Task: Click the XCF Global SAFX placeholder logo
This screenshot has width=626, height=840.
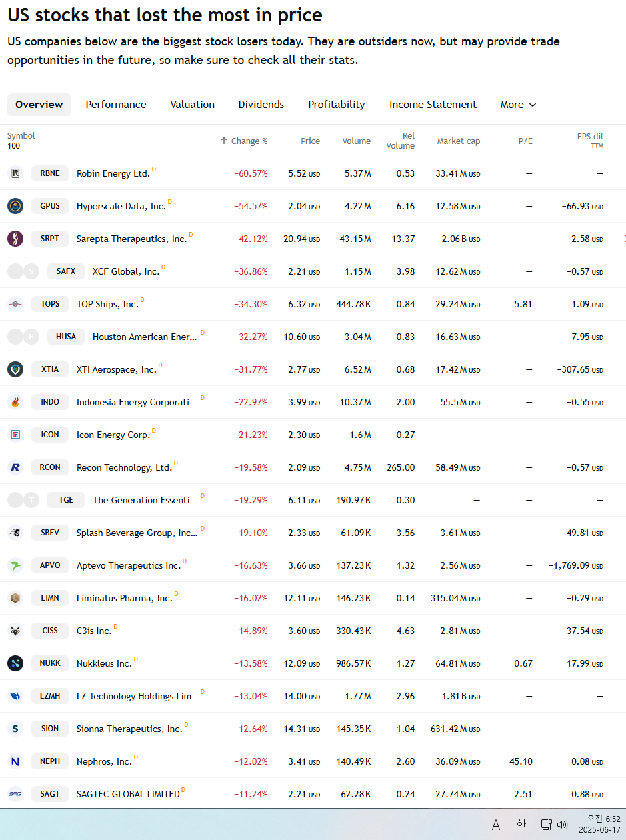Action: coord(23,271)
